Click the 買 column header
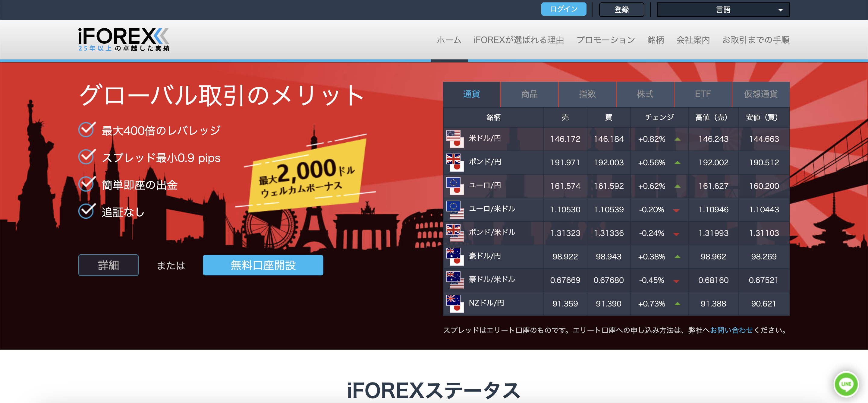Screen dimensions: 868x403 [x=609, y=117]
